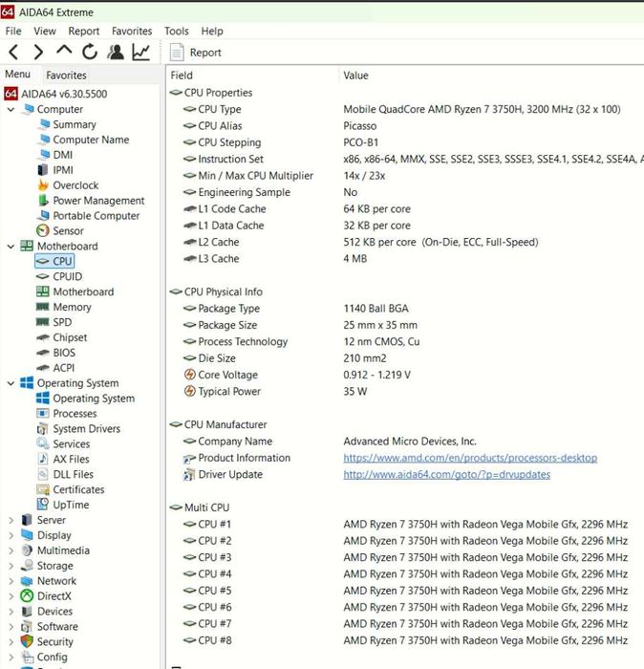
Task: Collapse the Computer tree node
Action: tap(11, 110)
